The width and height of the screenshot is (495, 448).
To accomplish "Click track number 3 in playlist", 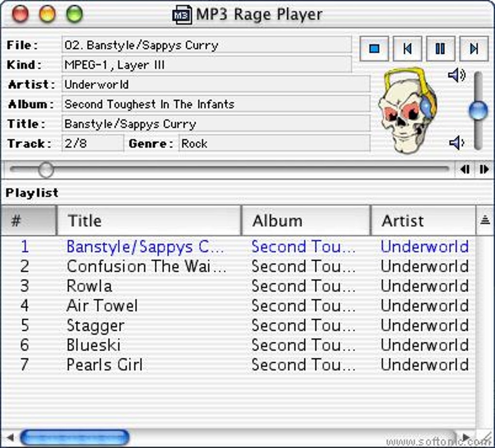I will coord(25,286).
